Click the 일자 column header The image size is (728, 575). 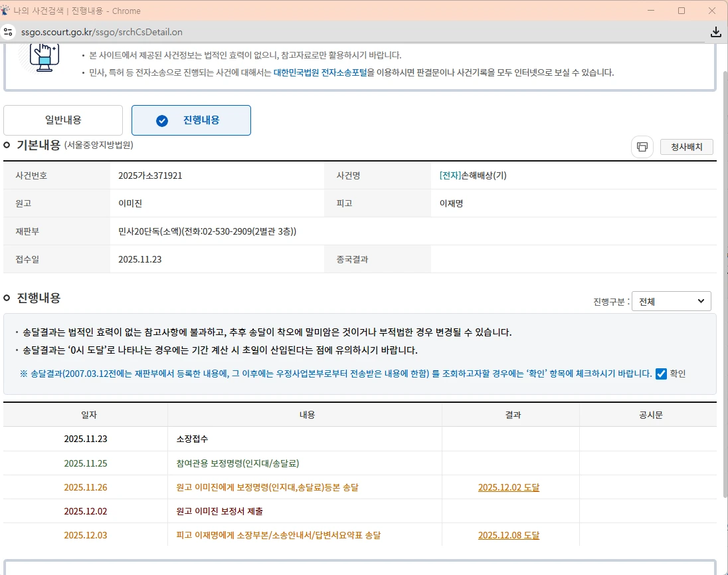tap(89, 415)
